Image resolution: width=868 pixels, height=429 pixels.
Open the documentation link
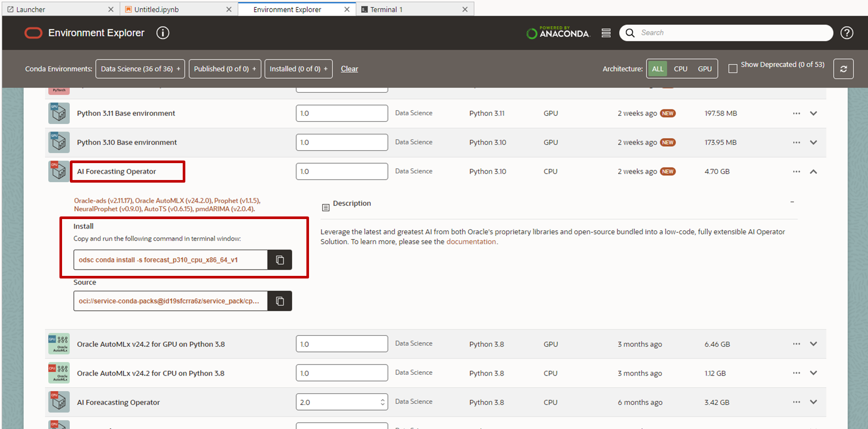point(471,242)
